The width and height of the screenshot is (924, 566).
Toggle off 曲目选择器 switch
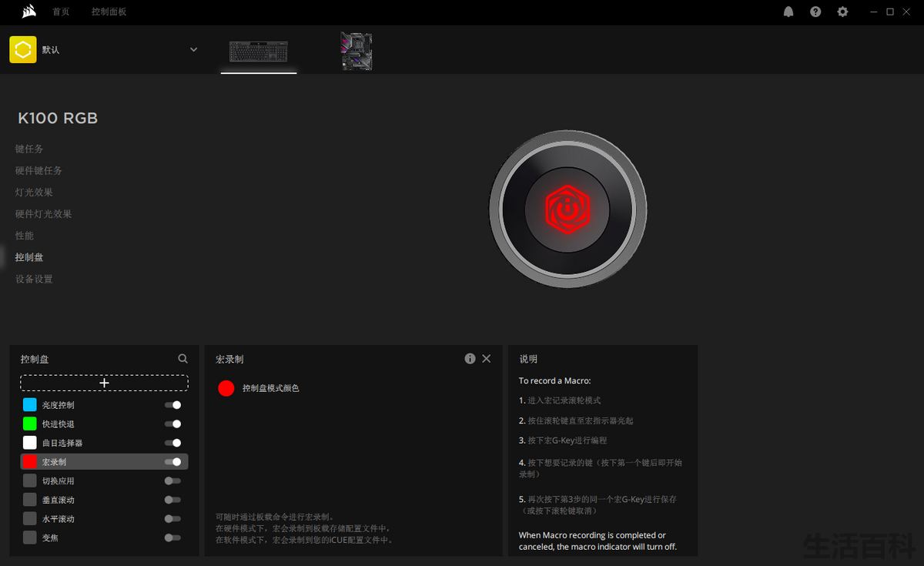tap(172, 443)
